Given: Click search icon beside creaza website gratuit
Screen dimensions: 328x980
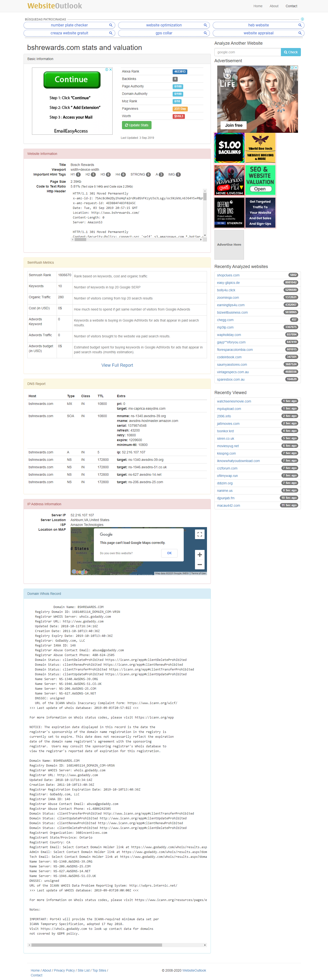Looking at the screenshot, I should point(111,33).
